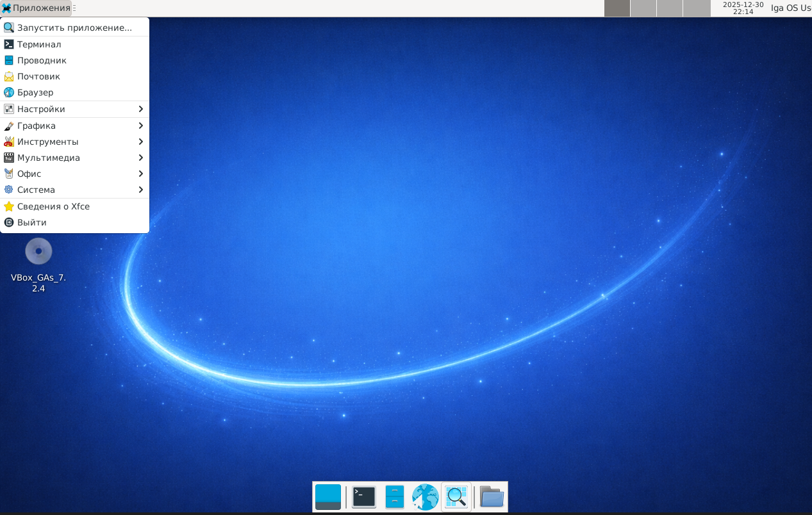
Task: Open Сведения о Xfce entry
Action: pyautogui.click(x=53, y=206)
